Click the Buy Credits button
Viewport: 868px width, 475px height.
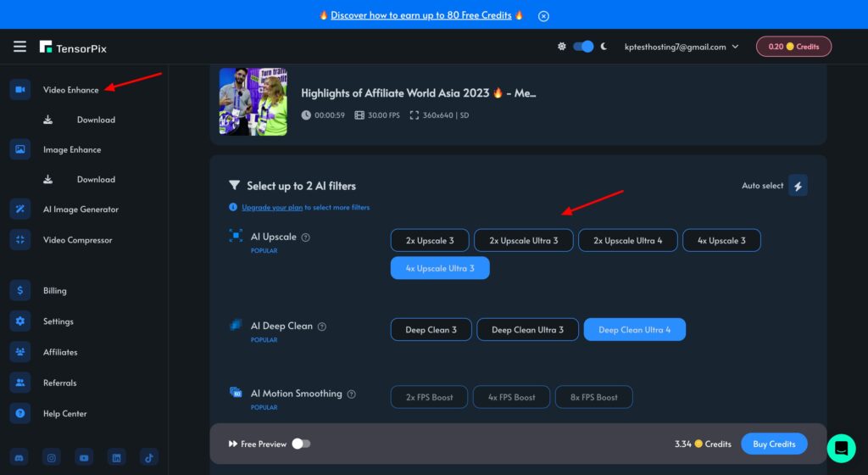tap(774, 444)
